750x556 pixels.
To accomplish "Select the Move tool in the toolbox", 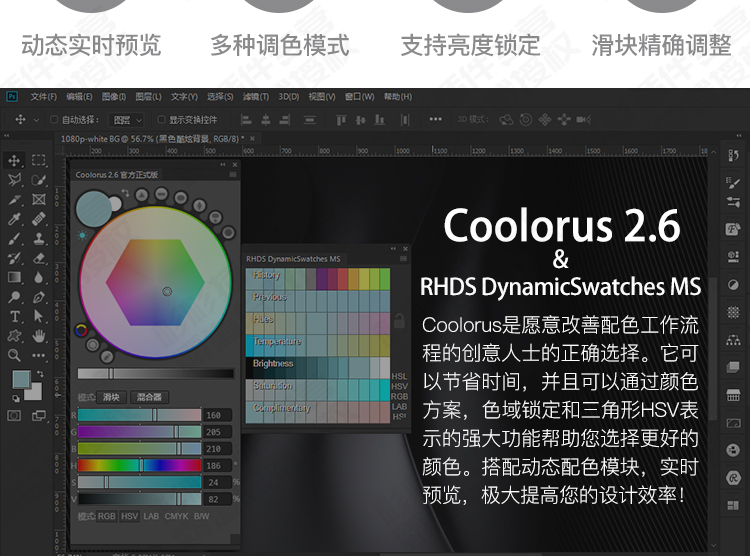I will point(14,160).
